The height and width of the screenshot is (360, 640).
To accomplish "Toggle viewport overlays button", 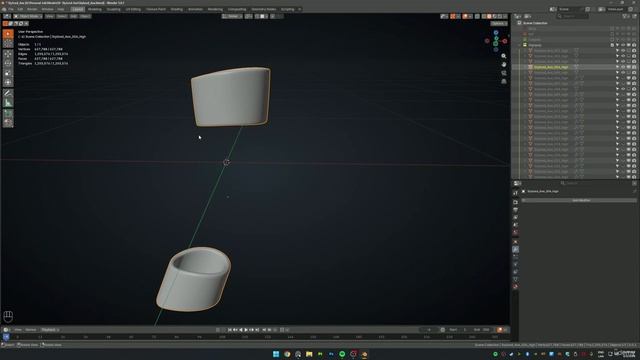I will pyautogui.click(x=465, y=16).
